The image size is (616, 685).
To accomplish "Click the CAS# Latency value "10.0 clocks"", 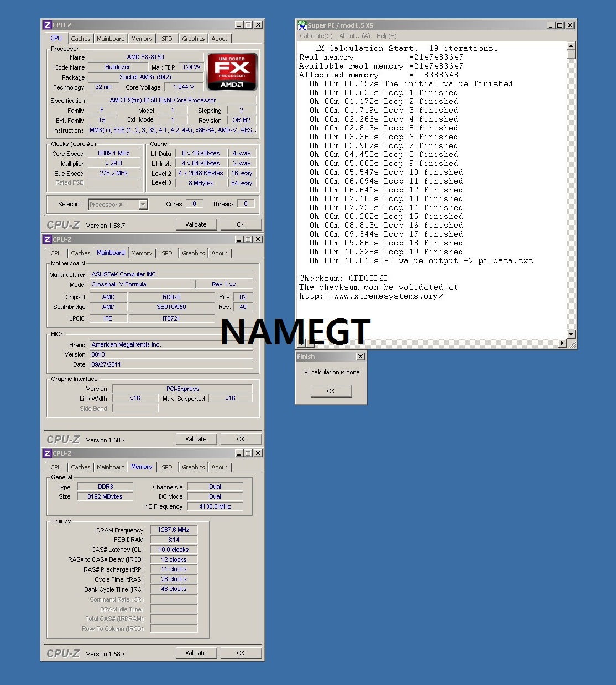I will click(x=174, y=550).
